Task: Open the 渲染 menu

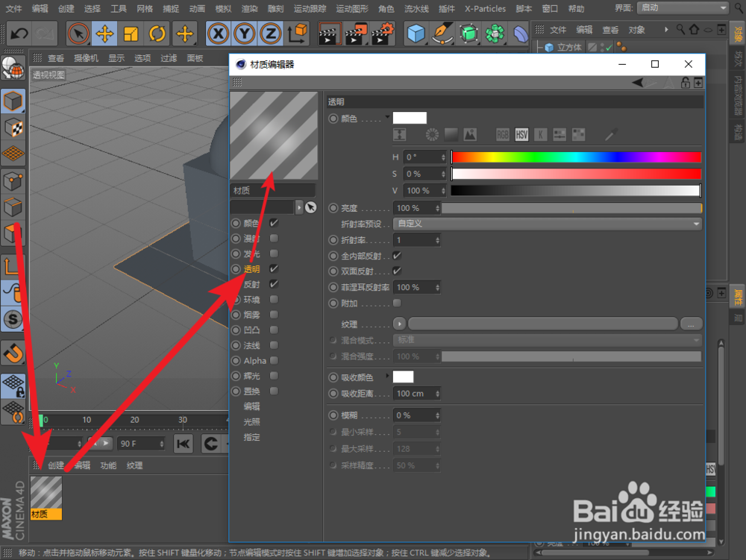Action: click(x=249, y=8)
